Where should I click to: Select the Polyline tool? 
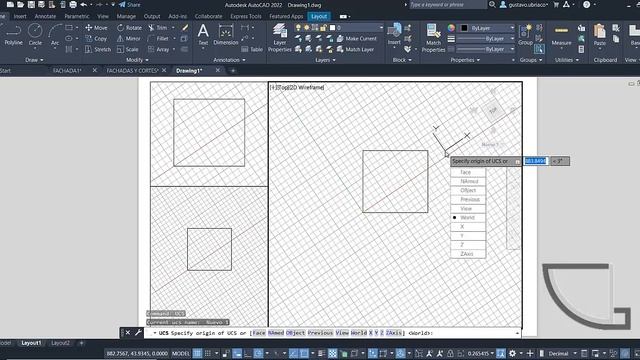(x=13, y=35)
